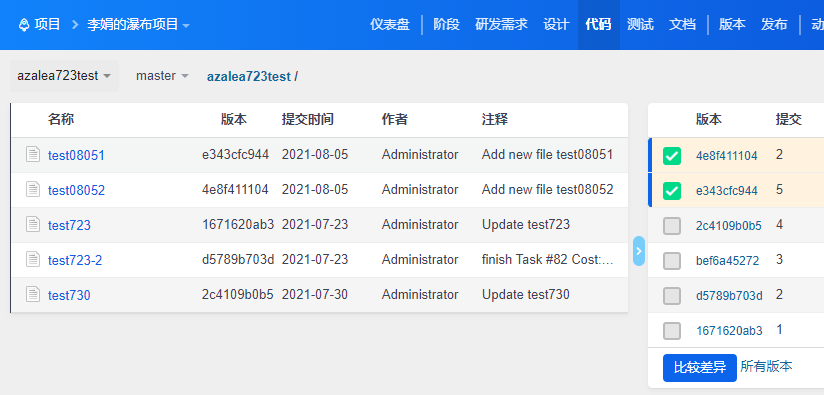Uncheck the checkbox for version e343cfc944
Image resolution: width=824 pixels, height=395 pixels.
tap(672, 191)
